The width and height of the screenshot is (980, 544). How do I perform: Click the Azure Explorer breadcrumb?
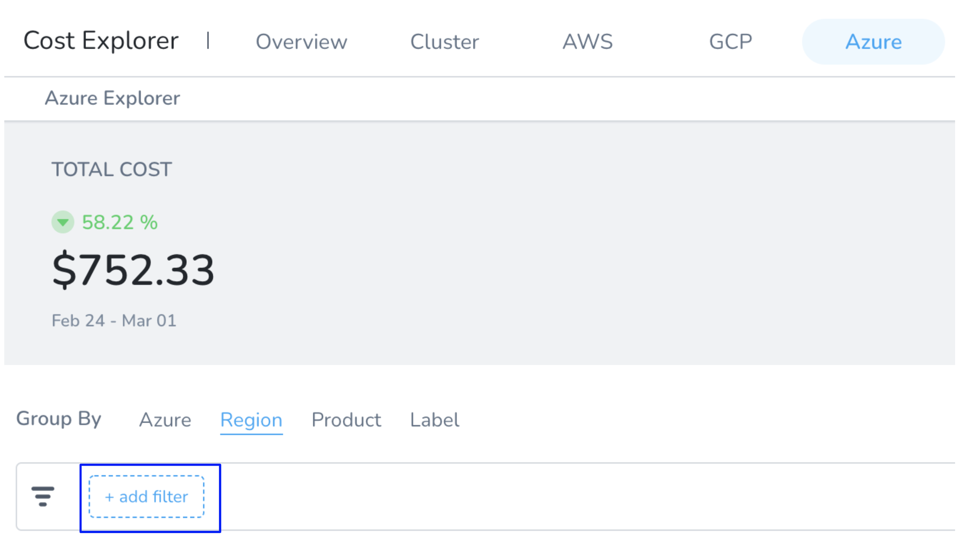tap(112, 98)
